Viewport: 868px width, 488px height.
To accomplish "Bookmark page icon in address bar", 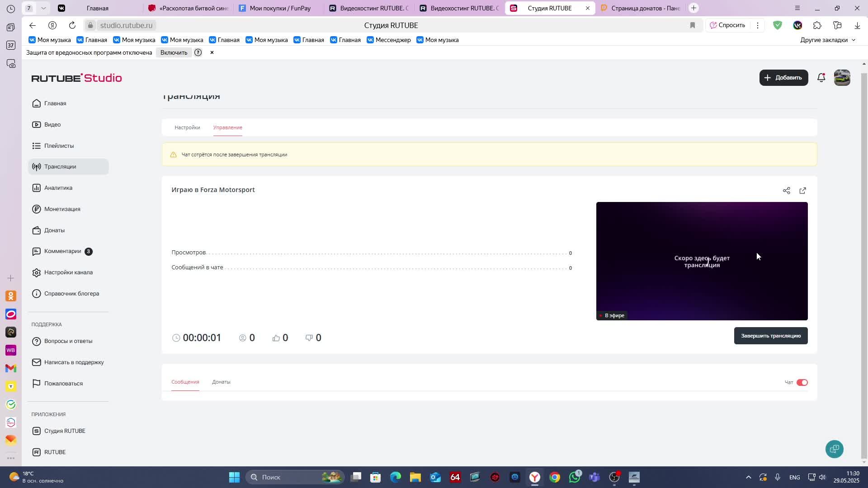I will pos(692,25).
